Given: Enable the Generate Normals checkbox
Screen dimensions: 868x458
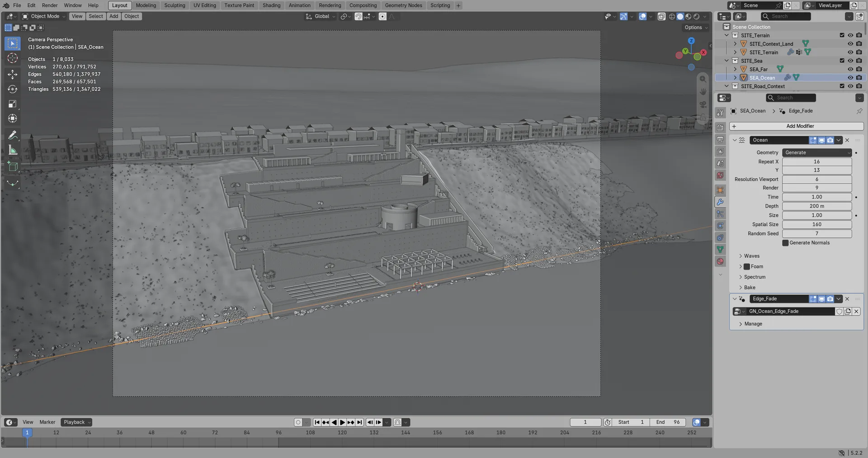Looking at the screenshot, I should [785, 243].
